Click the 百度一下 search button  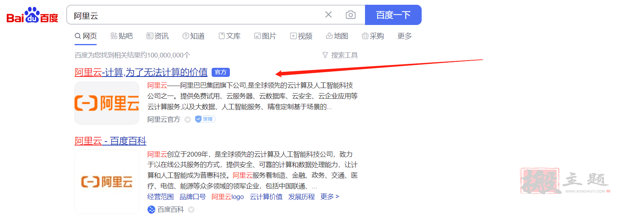point(393,15)
